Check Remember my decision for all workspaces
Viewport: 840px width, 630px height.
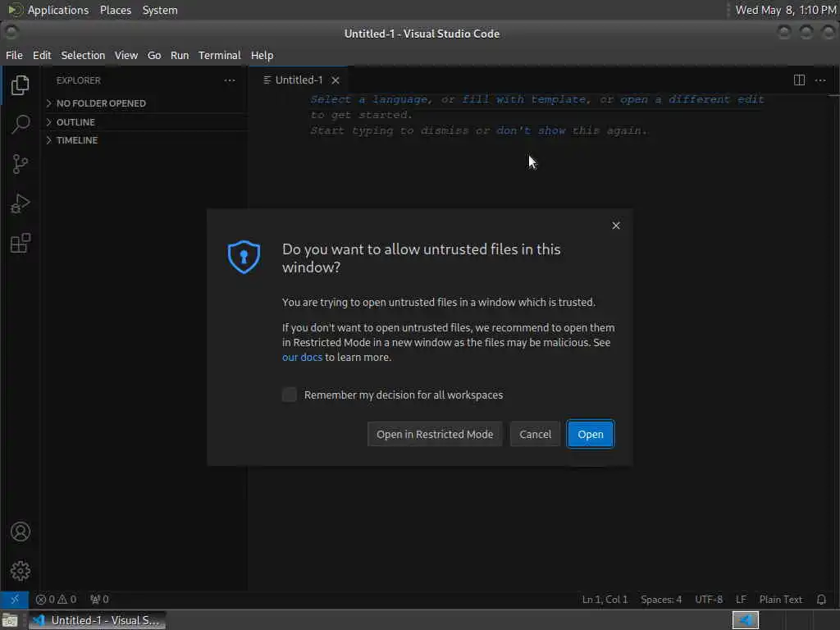point(290,395)
